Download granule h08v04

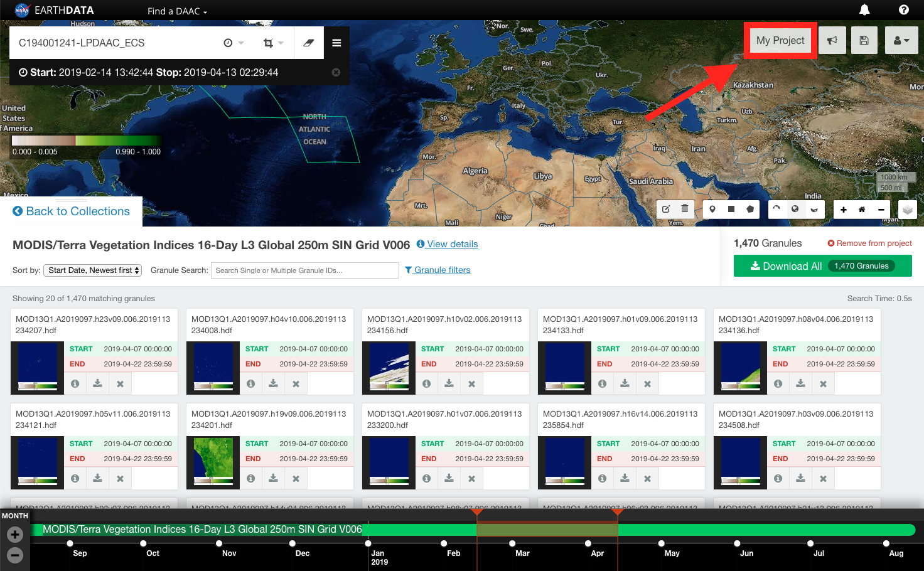[x=801, y=383]
